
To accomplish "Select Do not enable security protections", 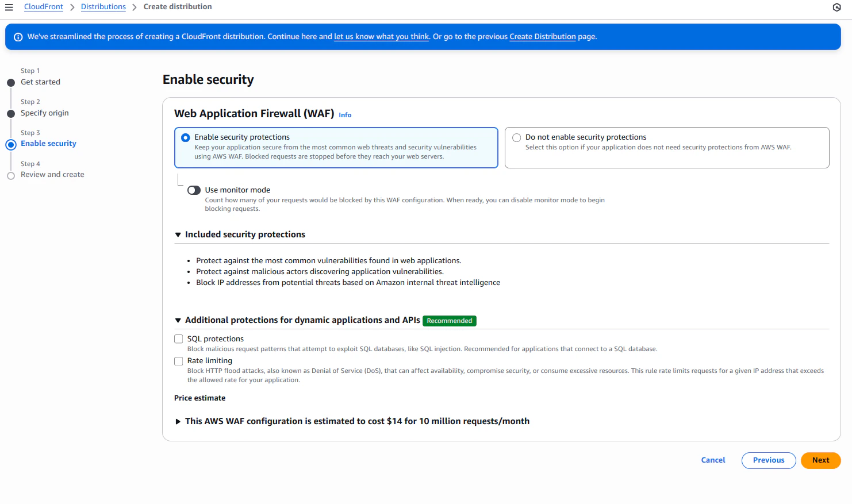I will [516, 137].
